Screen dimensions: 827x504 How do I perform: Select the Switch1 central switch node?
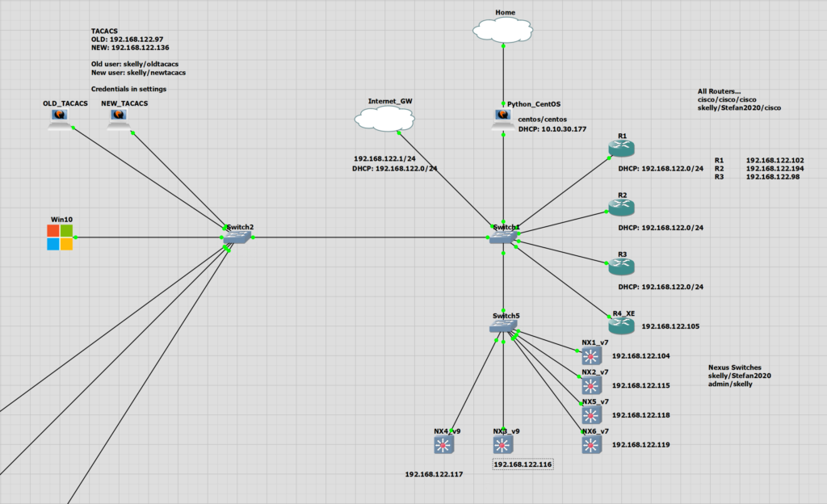[x=504, y=237]
